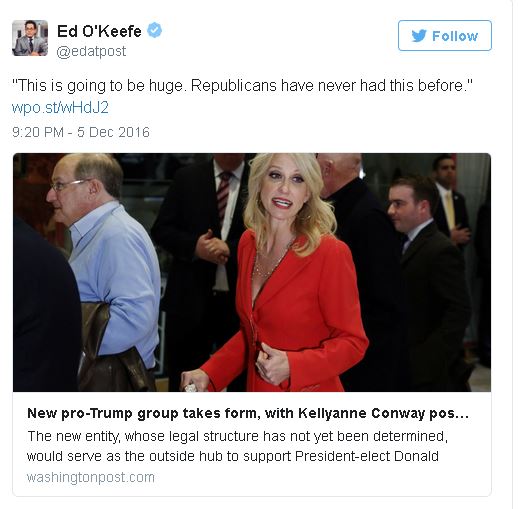Click the ellipsis ending the truncated headline
The height and width of the screenshot is (509, 518).
(463, 415)
